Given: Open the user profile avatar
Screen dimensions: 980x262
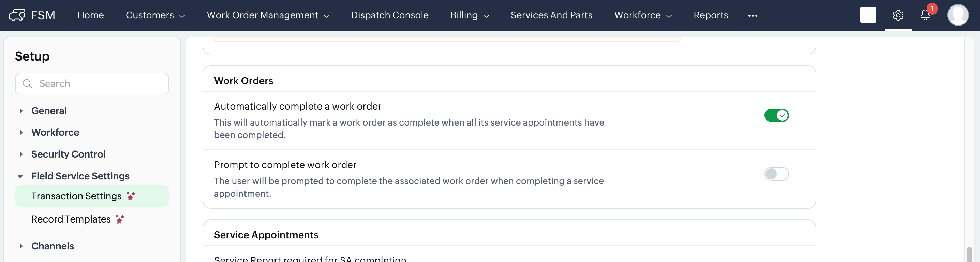Looking at the screenshot, I should tap(957, 15).
